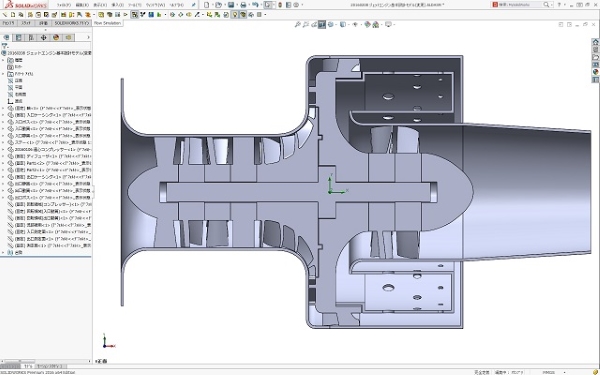This screenshot has width=600, height=375.
Task: Open Appearances color ball in task pane
Action: pyautogui.click(x=595, y=72)
